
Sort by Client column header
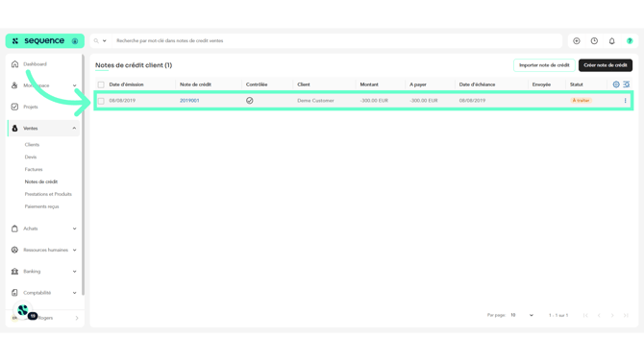coord(304,84)
